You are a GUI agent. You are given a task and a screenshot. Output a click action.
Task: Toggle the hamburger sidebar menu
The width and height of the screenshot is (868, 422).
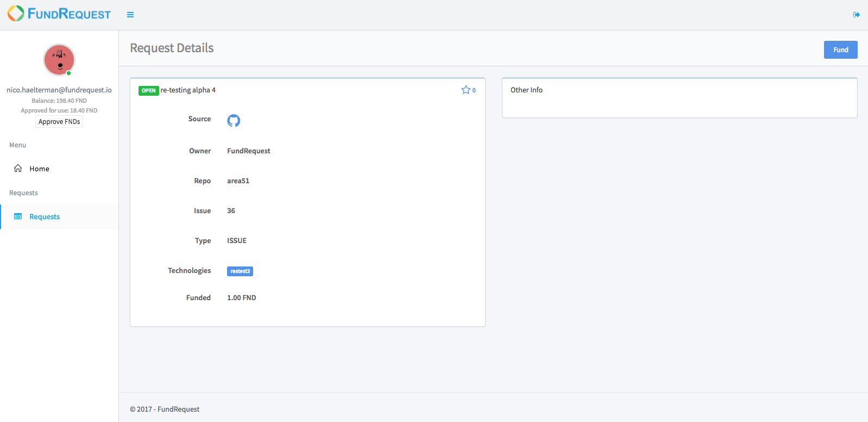[x=130, y=15]
